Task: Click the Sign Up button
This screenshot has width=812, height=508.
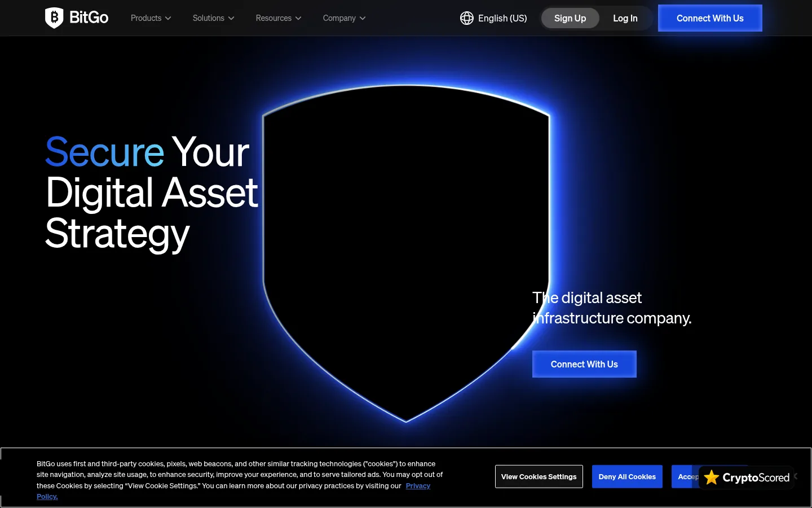Action: [570, 18]
